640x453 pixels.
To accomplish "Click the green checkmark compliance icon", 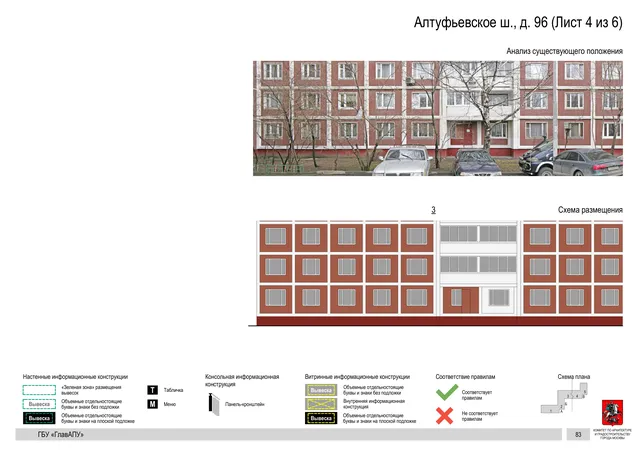I will [x=447, y=393].
